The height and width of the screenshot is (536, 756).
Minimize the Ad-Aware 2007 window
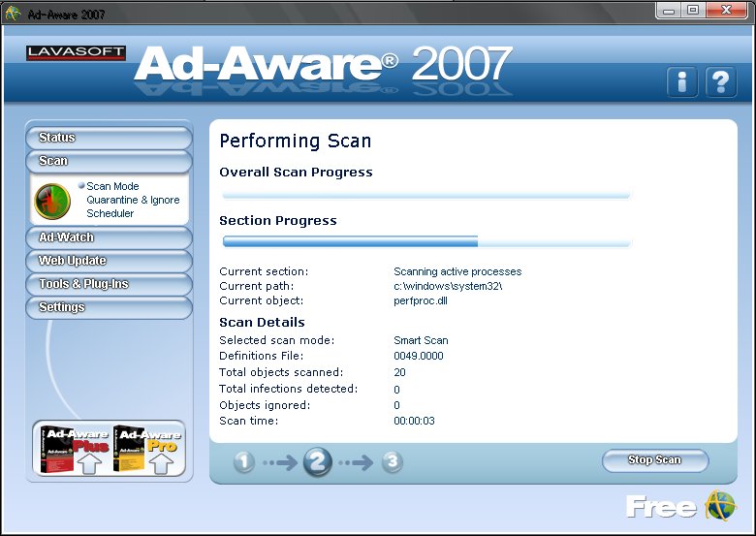(x=669, y=10)
